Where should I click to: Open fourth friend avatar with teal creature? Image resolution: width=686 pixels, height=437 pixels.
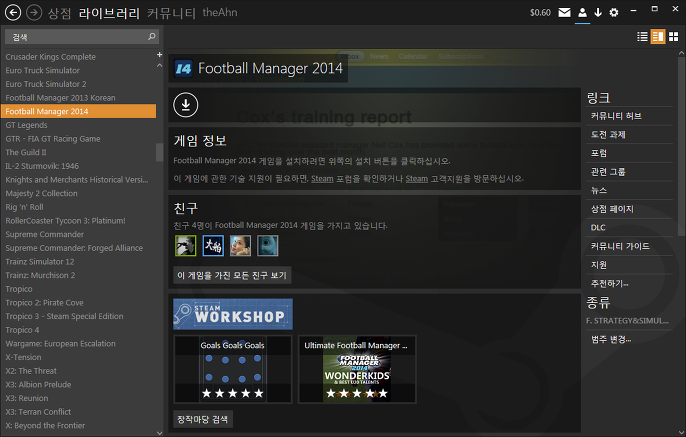tap(268, 245)
